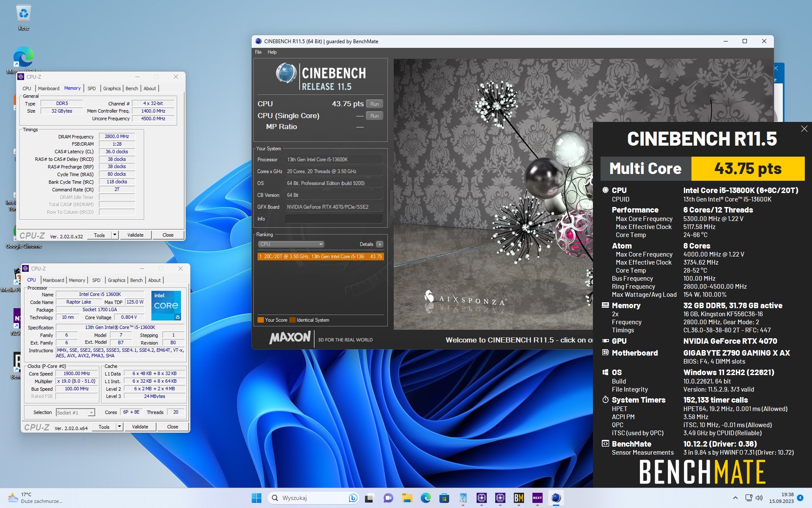Viewport: 812px width, 508px height.
Task: Click Close button in lower CPU-Z
Action: pos(173,427)
